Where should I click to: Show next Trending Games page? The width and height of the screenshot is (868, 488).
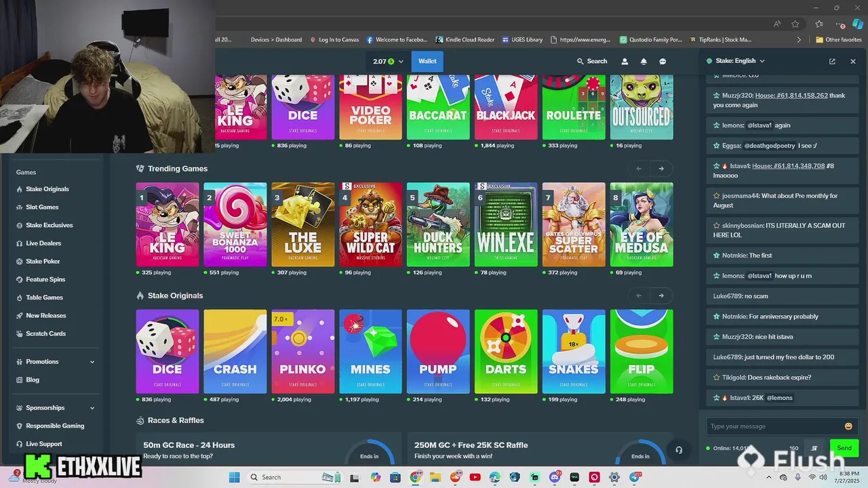tap(661, 169)
